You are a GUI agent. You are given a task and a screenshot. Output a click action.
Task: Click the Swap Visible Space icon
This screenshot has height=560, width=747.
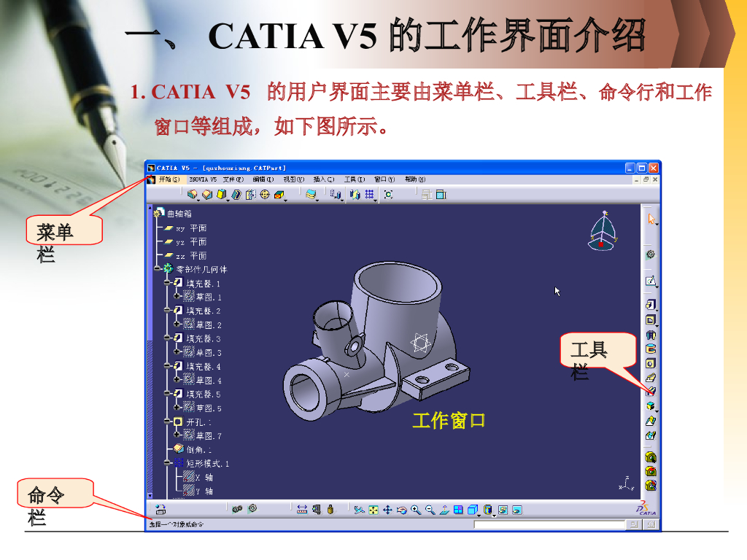coord(517,510)
